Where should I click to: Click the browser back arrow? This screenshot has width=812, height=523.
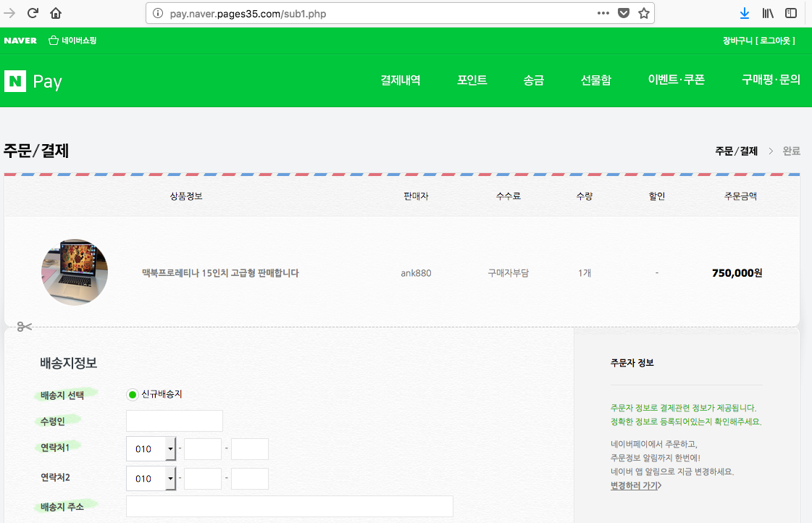pyautogui.click(x=10, y=12)
